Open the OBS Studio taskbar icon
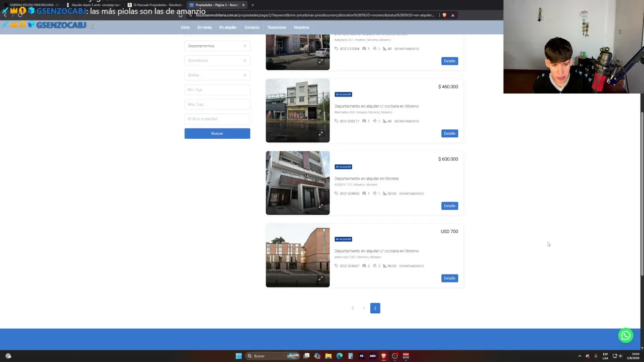Viewport: 644px width, 362px height. (394, 356)
